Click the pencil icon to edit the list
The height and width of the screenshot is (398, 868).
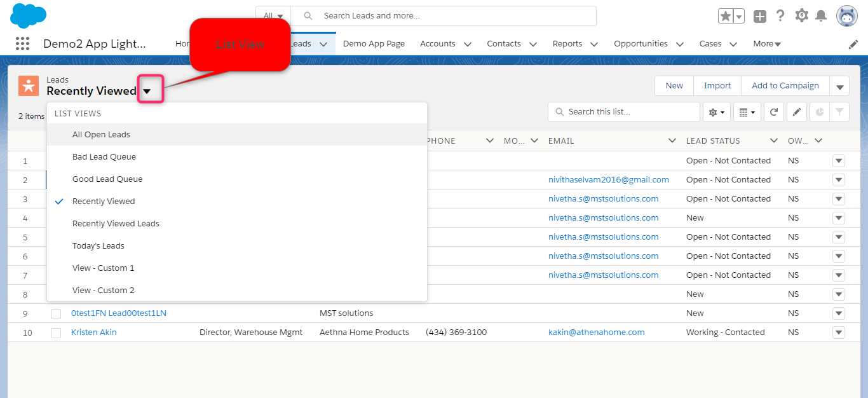796,111
